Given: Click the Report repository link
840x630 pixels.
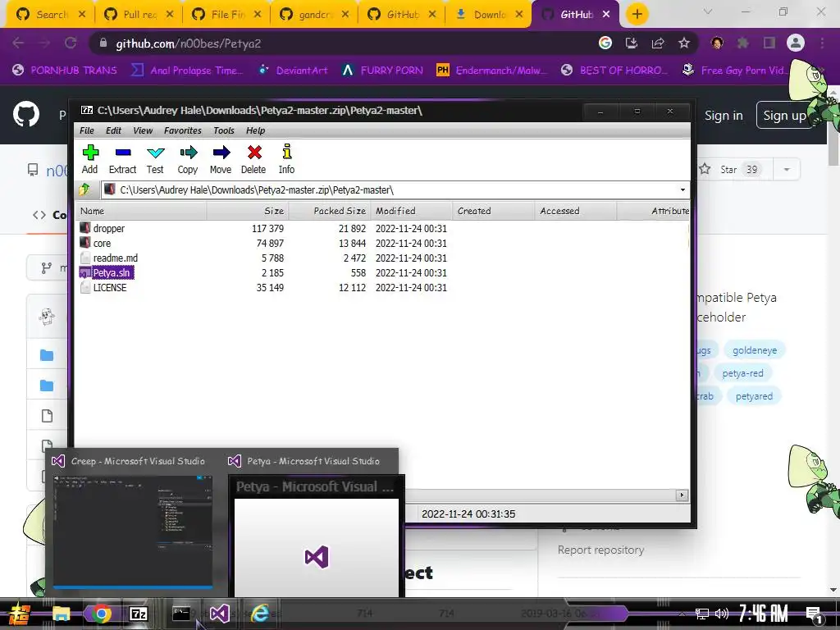Looking at the screenshot, I should pyautogui.click(x=600, y=550).
